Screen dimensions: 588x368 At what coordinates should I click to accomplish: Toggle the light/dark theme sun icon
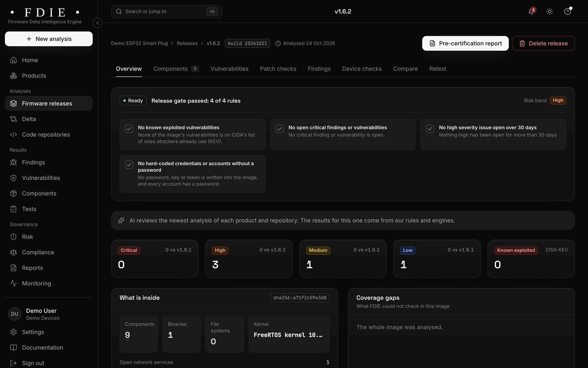(550, 11)
